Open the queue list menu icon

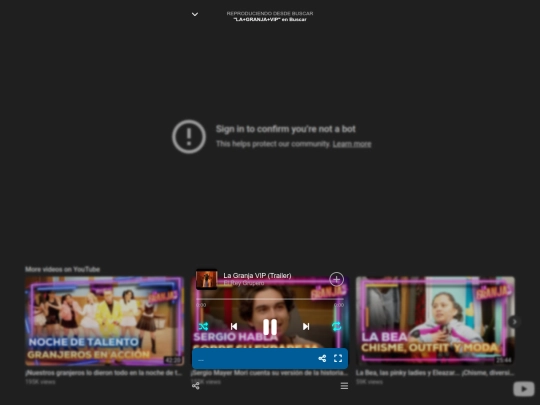(x=344, y=386)
